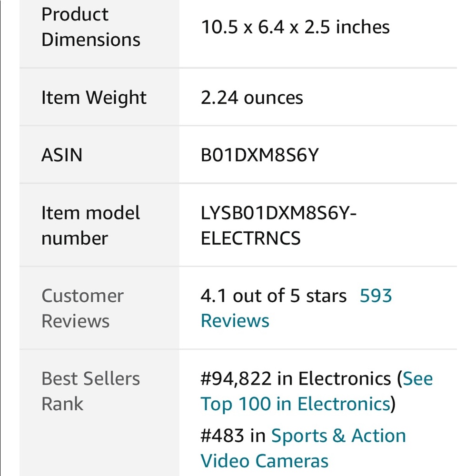Screen dimensions: 476x476
Task: Click the ELECTRNCS model number suffix
Action: [x=250, y=238]
